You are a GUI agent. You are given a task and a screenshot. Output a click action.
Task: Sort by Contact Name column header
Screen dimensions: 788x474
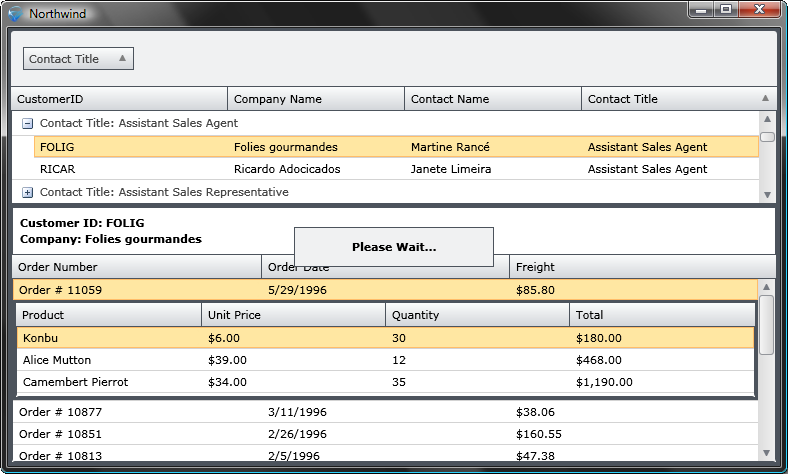[x=493, y=99]
